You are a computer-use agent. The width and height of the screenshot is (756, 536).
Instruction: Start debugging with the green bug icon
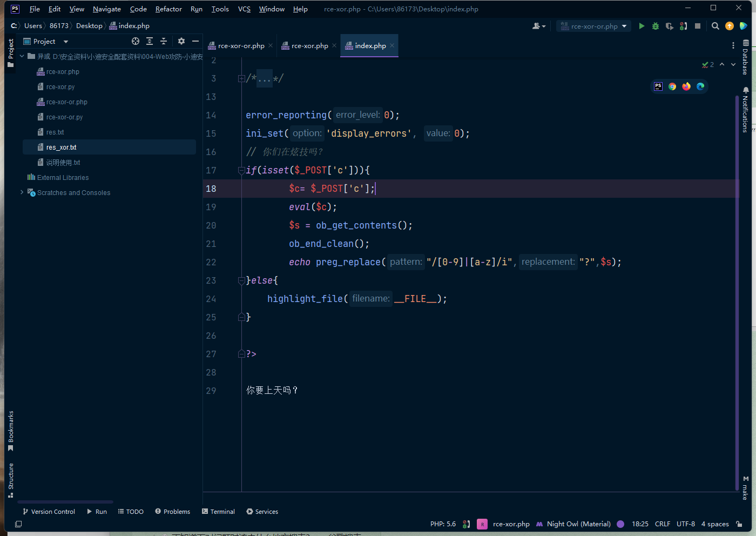tap(656, 26)
